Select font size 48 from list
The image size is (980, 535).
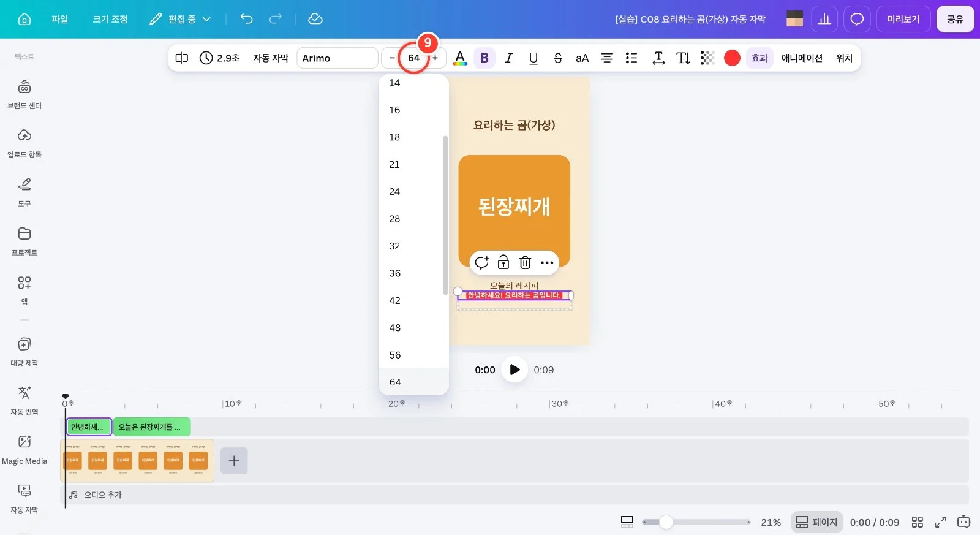(413, 328)
